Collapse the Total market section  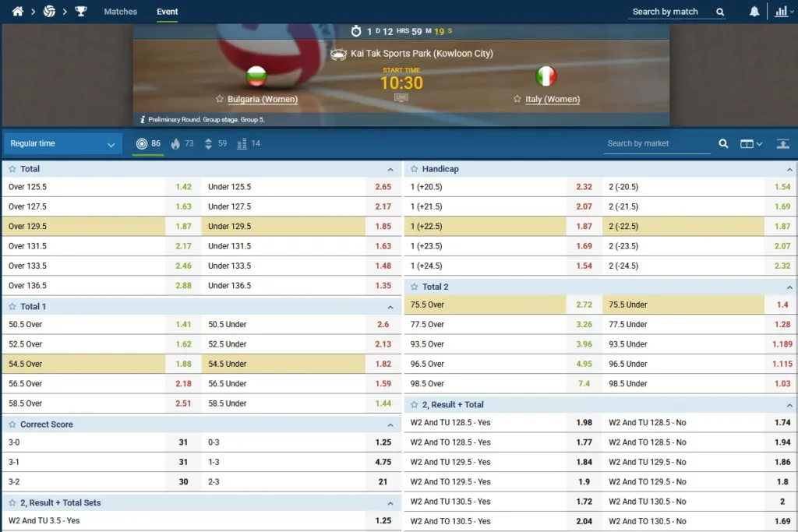pyautogui.click(x=390, y=169)
